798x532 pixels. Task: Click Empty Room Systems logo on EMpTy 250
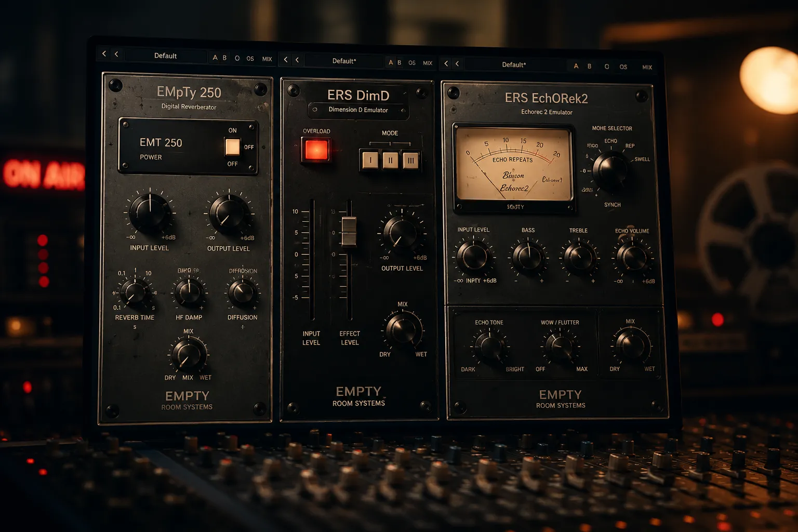(x=187, y=400)
